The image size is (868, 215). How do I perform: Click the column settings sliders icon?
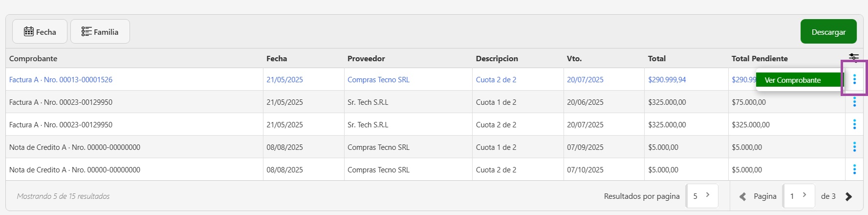853,58
